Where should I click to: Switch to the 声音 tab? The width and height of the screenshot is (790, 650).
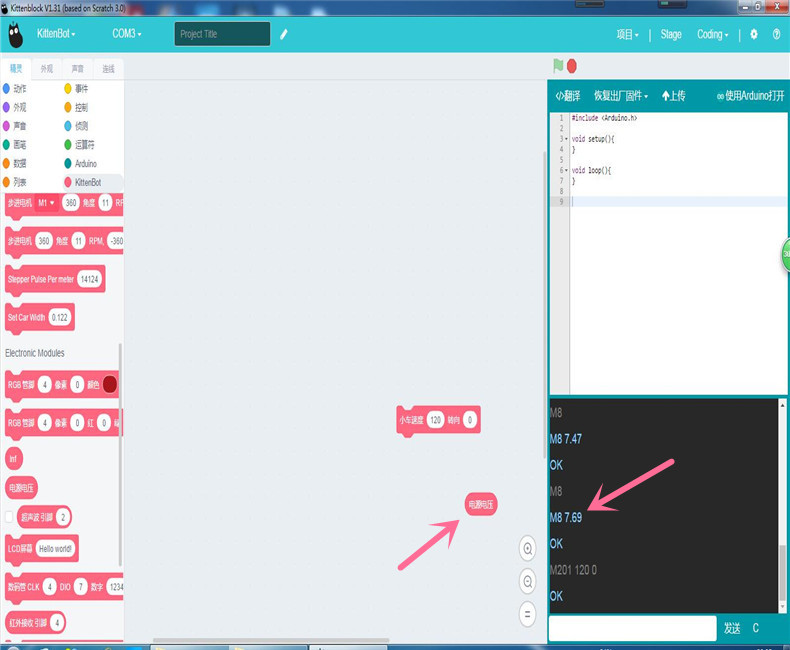pos(77,69)
